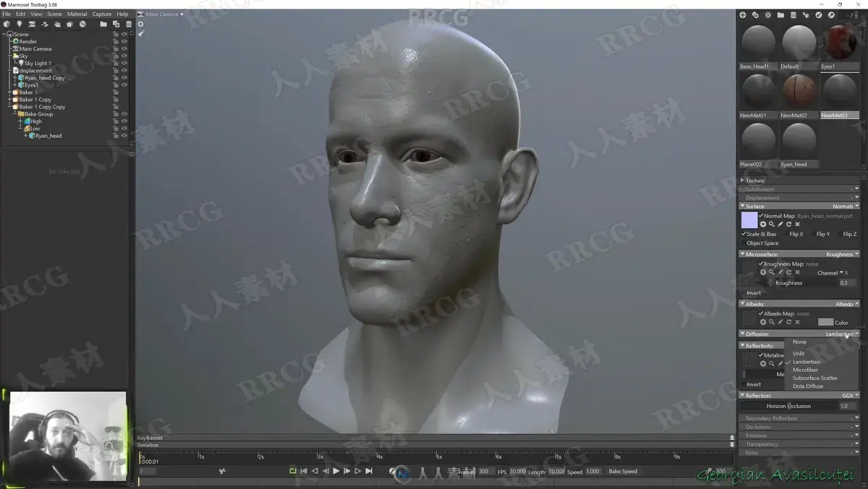Viewport: 868px width, 489px height.
Task: Choose Microfiber diffusion option
Action: click(x=805, y=370)
